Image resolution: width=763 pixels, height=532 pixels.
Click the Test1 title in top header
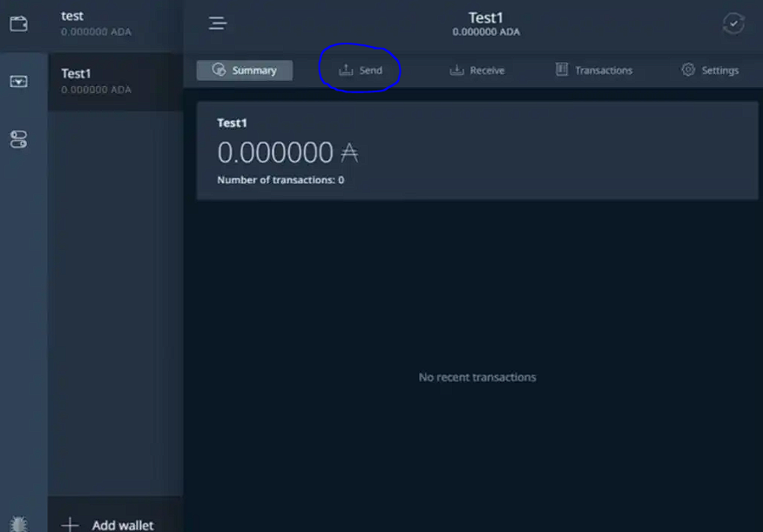click(x=486, y=17)
